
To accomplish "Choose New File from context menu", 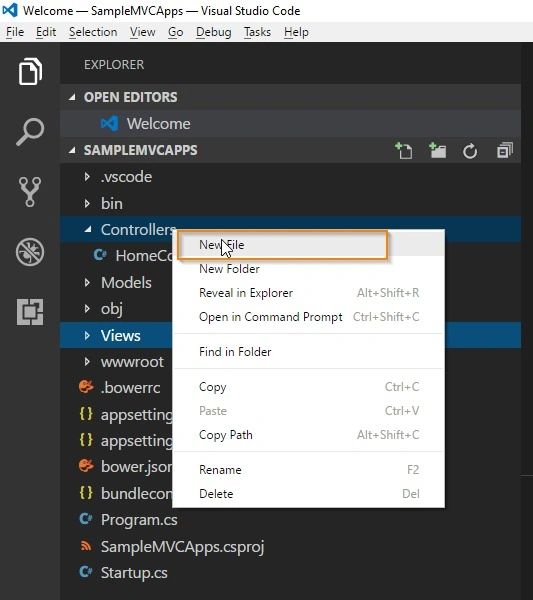I will point(309,245).
